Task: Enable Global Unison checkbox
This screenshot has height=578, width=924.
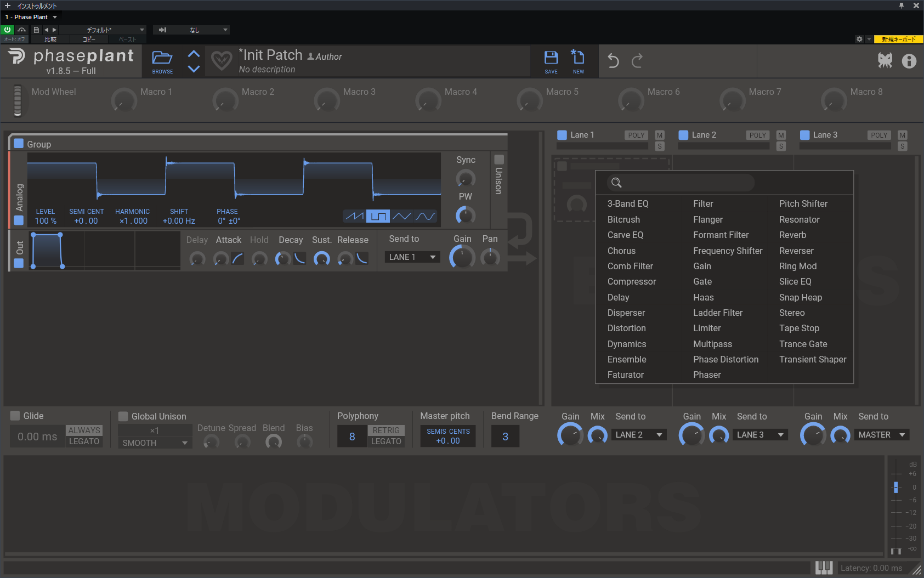Action: pyautogui.click(x=123, y=416)
